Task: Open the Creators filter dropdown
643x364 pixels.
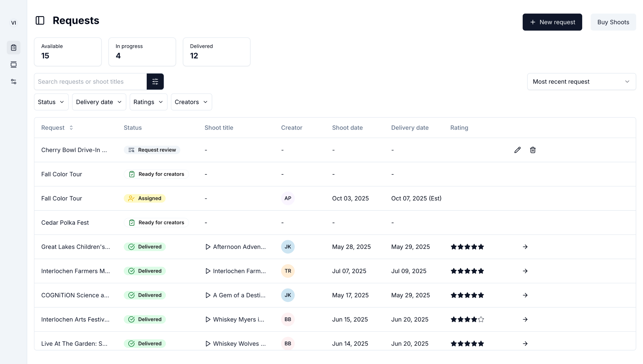Action: 191,102
